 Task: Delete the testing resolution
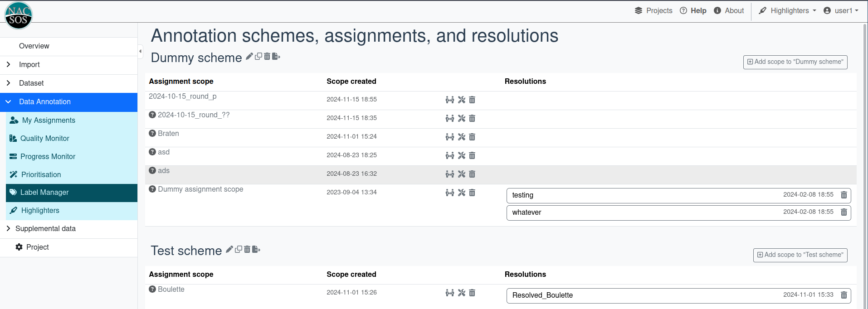[844, 195]
